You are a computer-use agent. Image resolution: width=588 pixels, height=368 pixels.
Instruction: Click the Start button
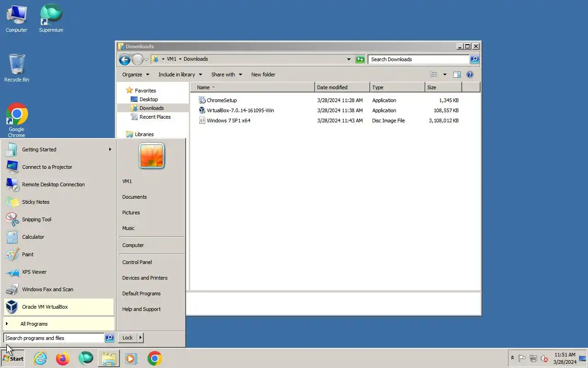(13, 358)
